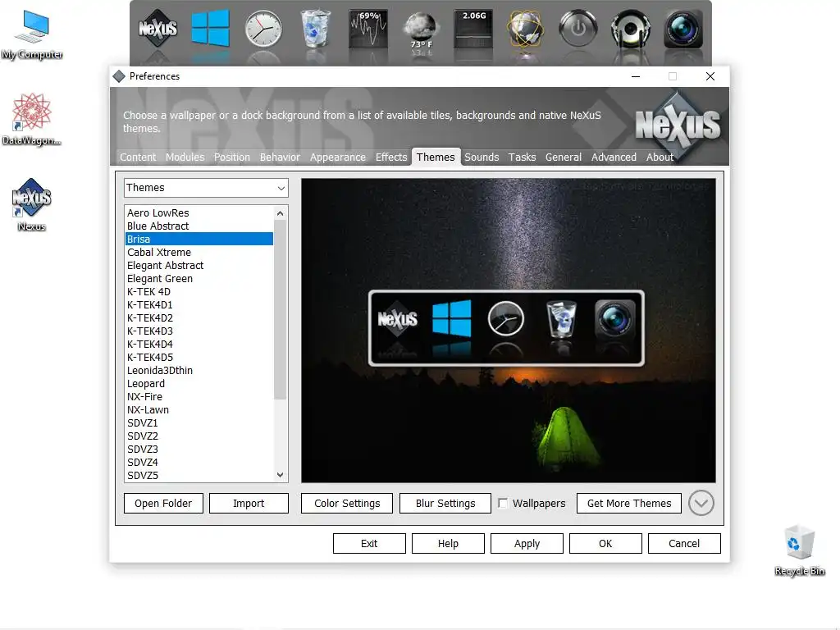Switch to the Modules tab

(185, 157)
